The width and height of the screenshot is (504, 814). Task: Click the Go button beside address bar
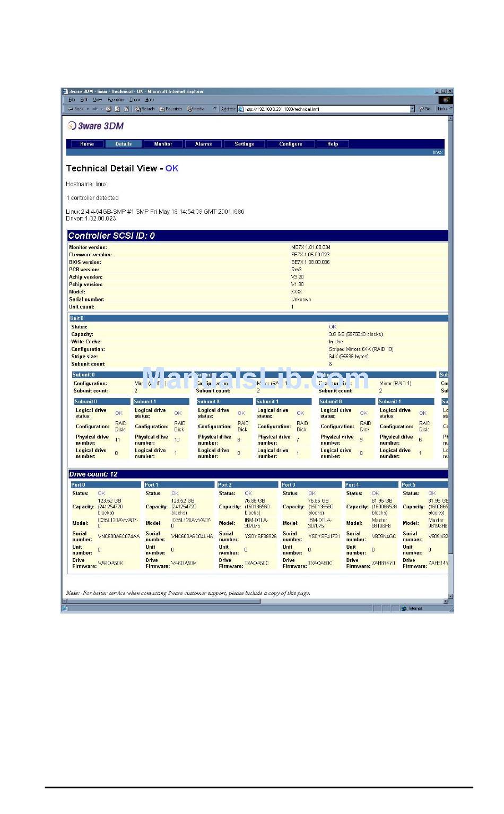424,109
